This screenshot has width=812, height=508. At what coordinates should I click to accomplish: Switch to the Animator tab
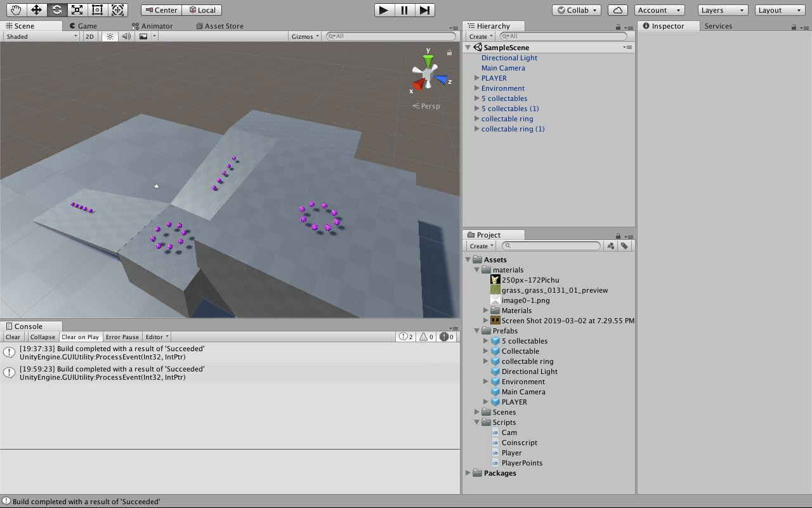click(152, 26)
